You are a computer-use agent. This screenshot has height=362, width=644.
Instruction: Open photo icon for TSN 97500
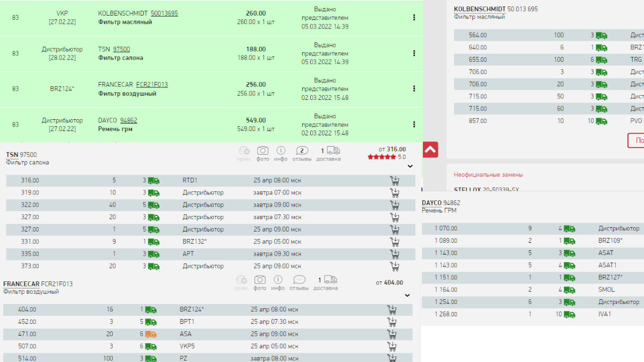point(262,151)
